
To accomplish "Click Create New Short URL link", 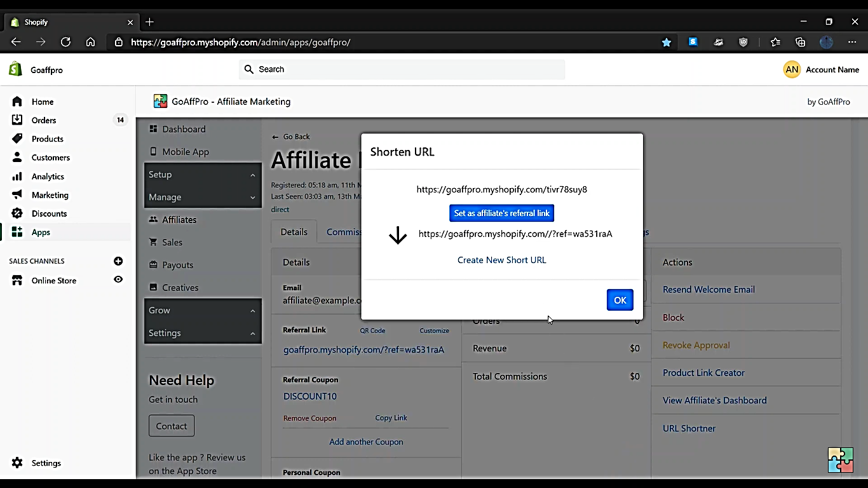I will coord(502,260).
